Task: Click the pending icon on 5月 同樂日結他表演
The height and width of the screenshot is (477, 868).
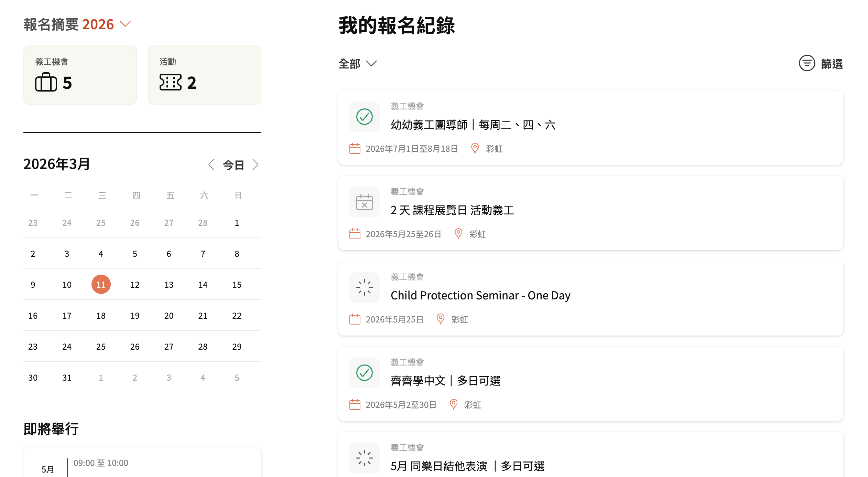Action: click(x=364, y=458)
